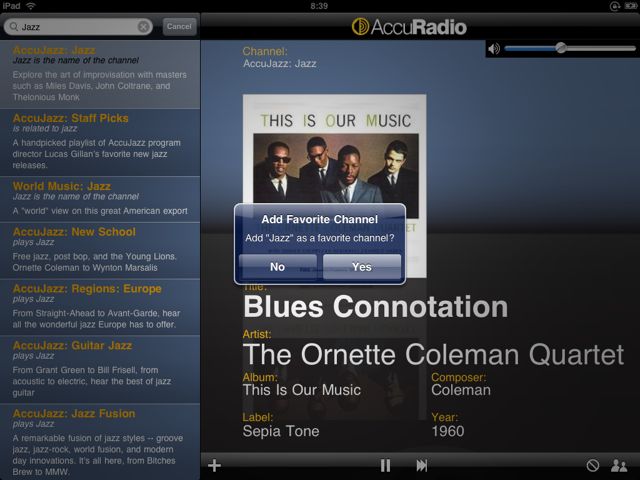Screen dimensions: 640x480
Task: Clear the Jazz search text
Action: pos(143,27)
